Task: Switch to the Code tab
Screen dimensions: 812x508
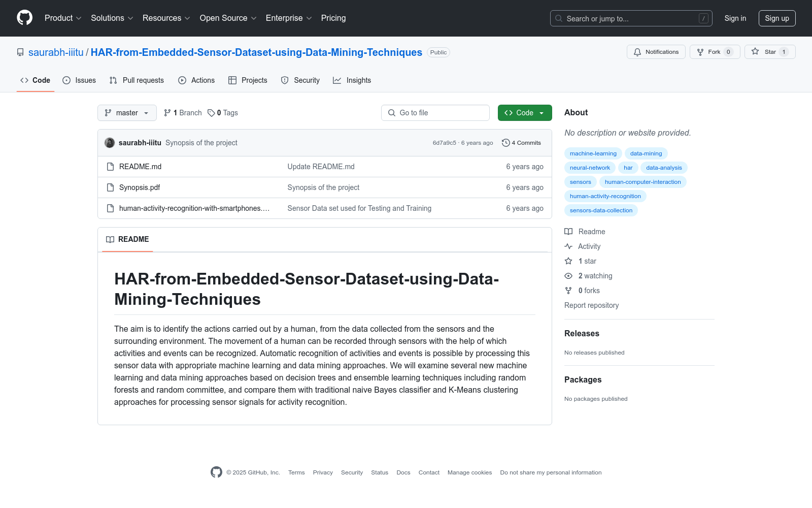Action: click(36, 80)
